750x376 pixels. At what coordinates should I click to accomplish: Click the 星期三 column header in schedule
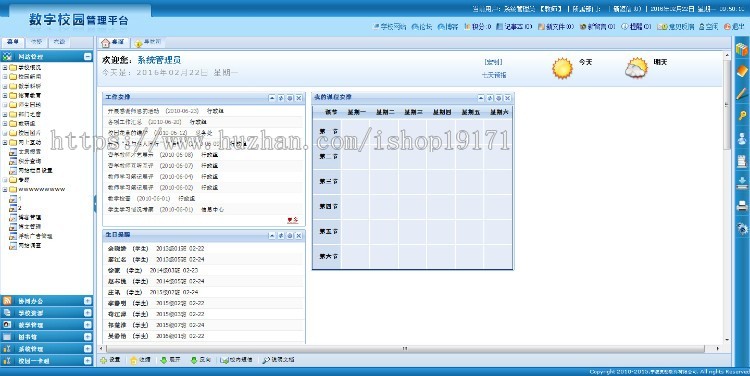(413, 112)
